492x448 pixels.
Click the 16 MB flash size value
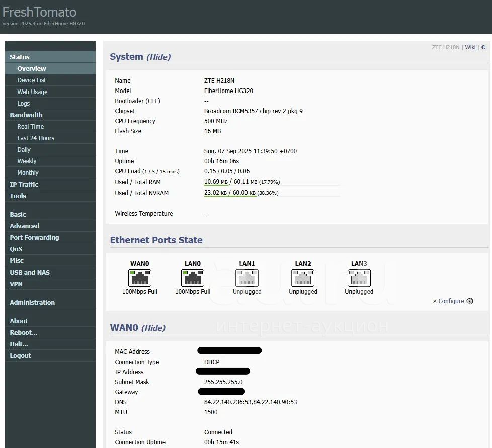pos(212,131)
